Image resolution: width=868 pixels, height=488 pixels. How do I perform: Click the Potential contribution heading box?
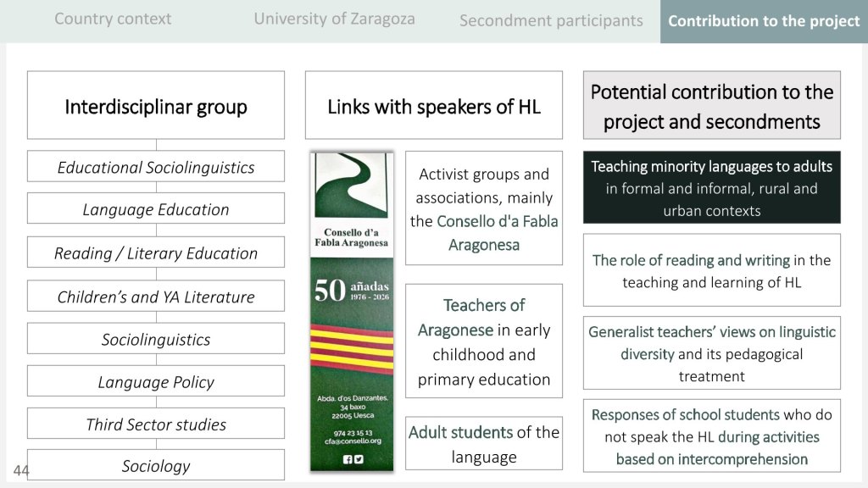click(x=711, y=106)
